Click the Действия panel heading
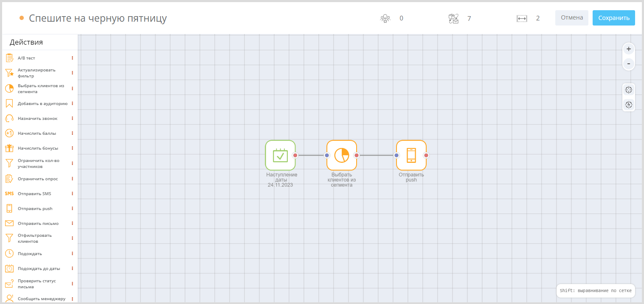 click(x=26, y=42)
